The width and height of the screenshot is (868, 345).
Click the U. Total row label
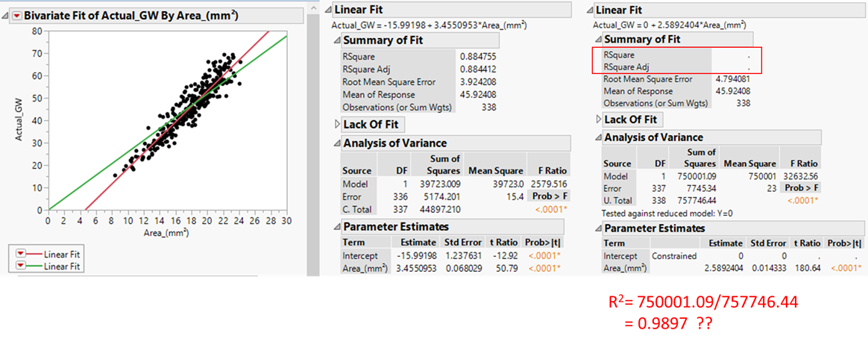point(617,202)
